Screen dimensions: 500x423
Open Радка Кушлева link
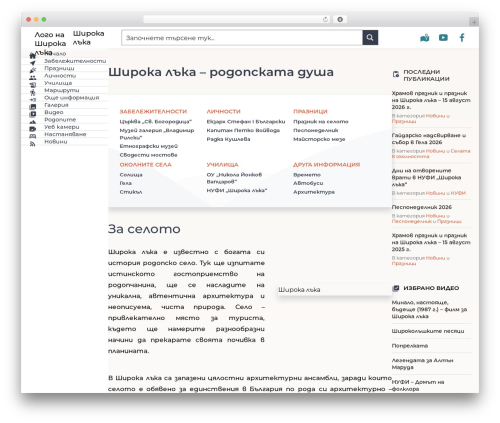[x=228, y=139]
